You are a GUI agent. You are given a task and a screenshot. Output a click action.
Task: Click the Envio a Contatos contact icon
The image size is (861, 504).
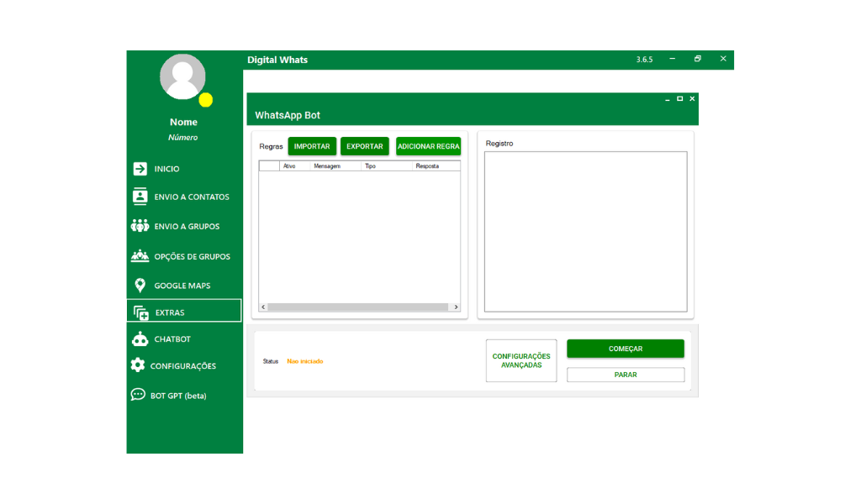pyautogui.click(x=140, y=197)
